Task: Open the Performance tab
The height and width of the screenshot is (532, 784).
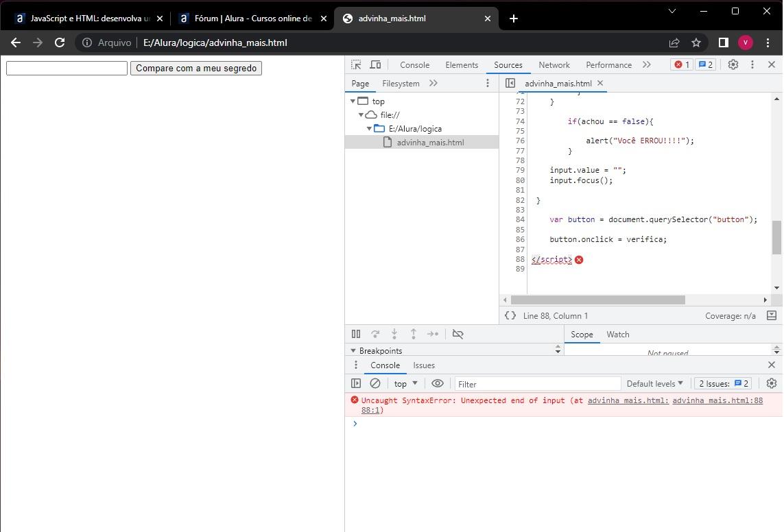Action: [608, 65]
